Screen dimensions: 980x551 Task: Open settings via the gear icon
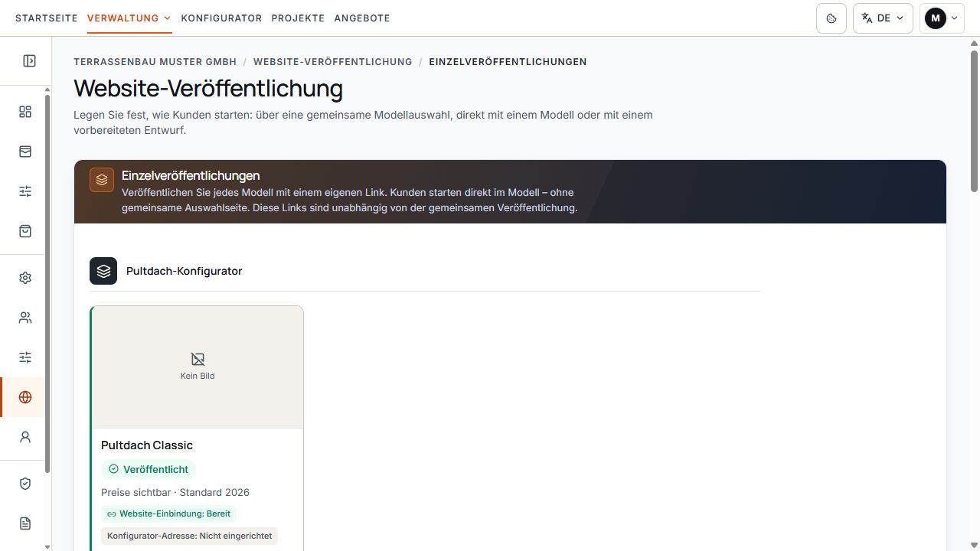coord(25,278)
